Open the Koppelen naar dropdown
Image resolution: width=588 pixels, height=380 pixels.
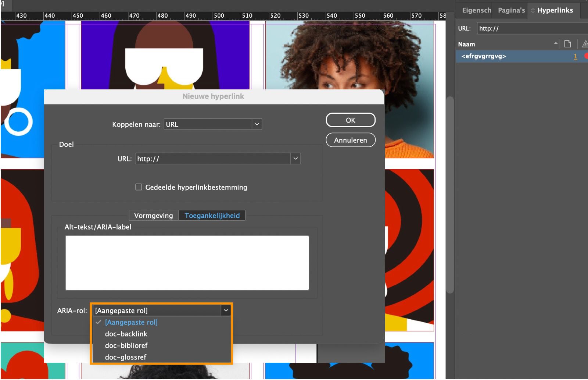pos(257,124)
